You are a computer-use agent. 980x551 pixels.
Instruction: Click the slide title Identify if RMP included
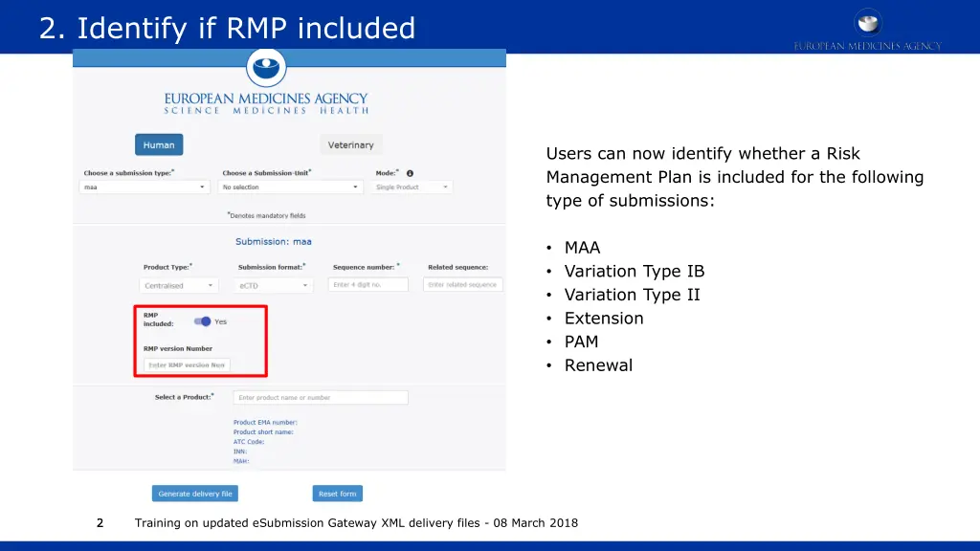[228, 28]
